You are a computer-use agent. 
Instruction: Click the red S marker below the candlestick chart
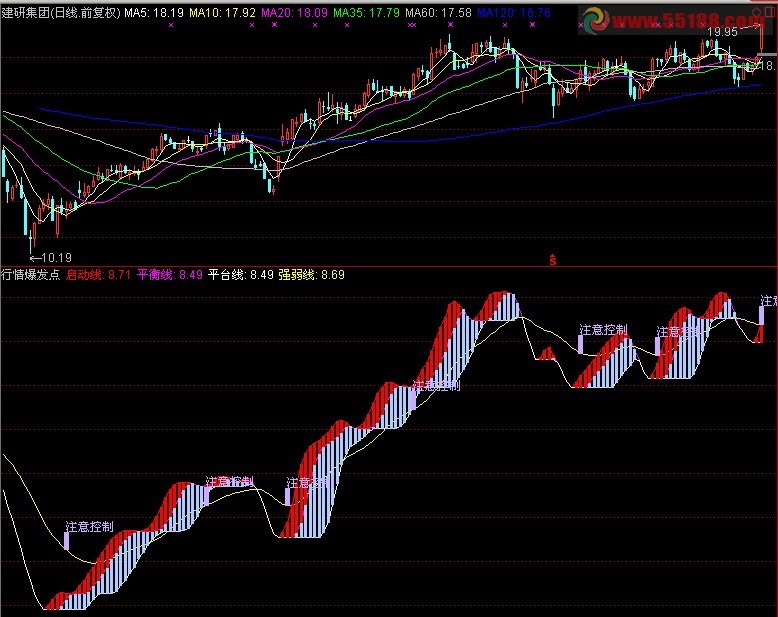coord(553,260)
